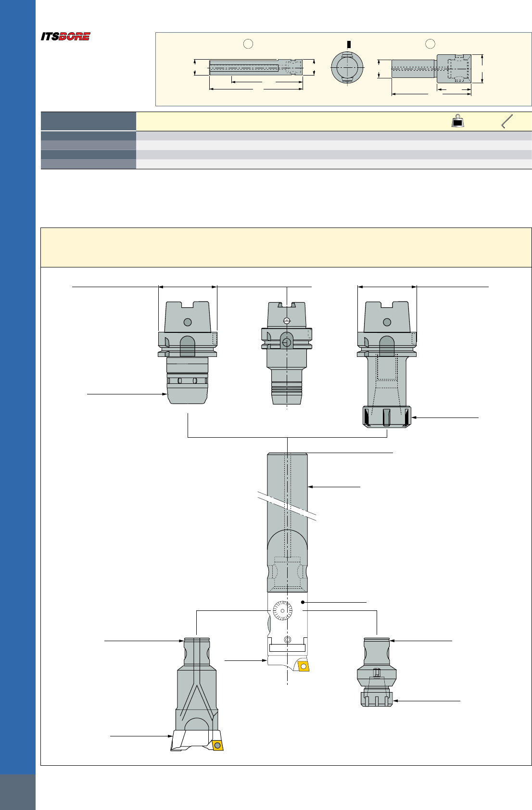Select the long shank side-view drawing at top

[256, 67]
